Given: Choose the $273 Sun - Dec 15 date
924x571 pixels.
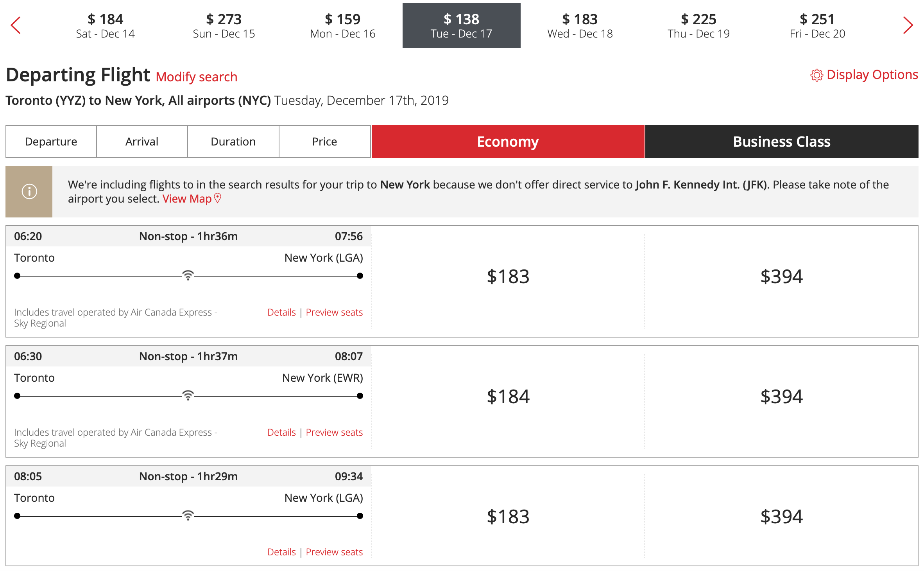Looking at the screenshot, I should pyautogui.click(x=224, y=25).
